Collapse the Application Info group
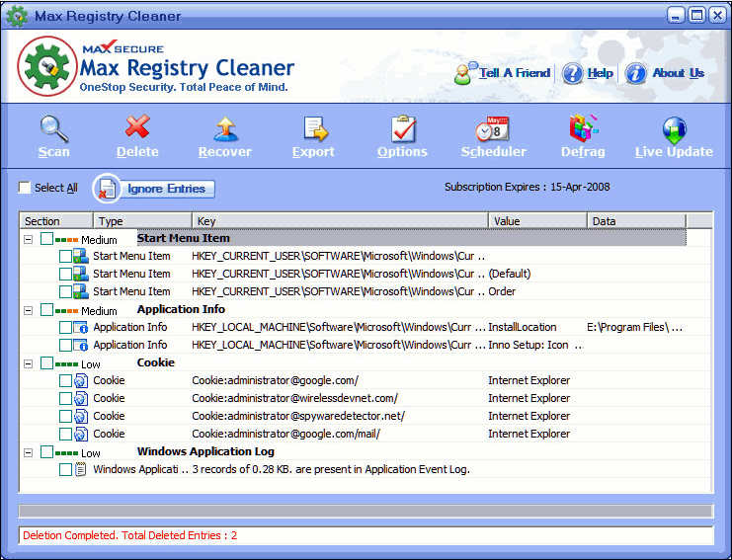732x560 pixels. 28,310
